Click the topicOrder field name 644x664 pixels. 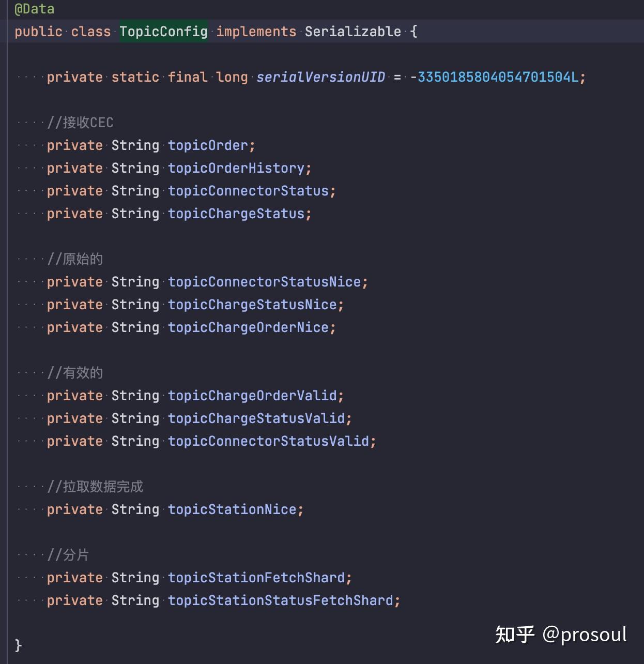[208, 145]
